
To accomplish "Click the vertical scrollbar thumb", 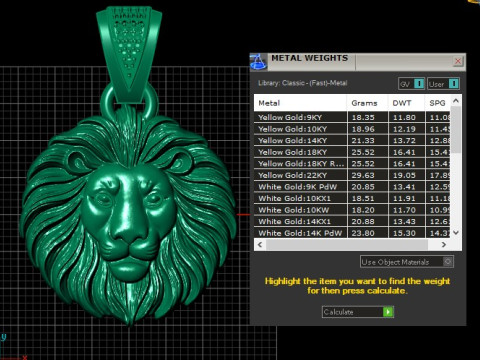I will click(456, 130).
